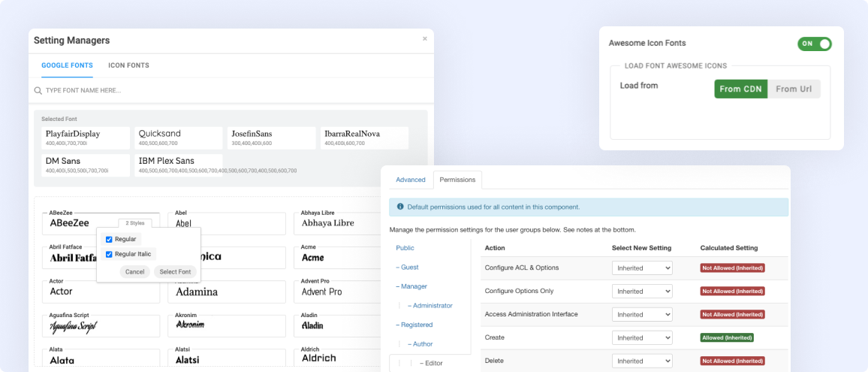Image resolution: width=868 pixels, height=372 pixels.
Task: Choose the Abel font preview
Action: click(227, 223)
